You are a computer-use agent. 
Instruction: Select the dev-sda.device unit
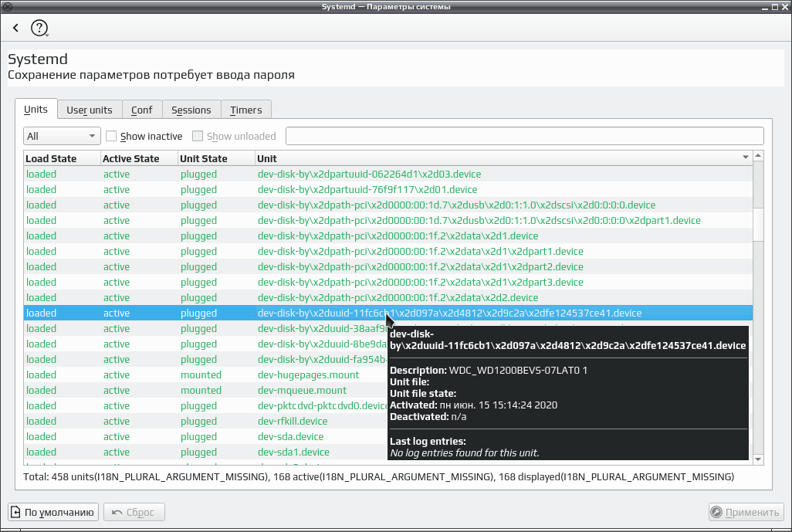pyautogui.click(x=205, y=436)
